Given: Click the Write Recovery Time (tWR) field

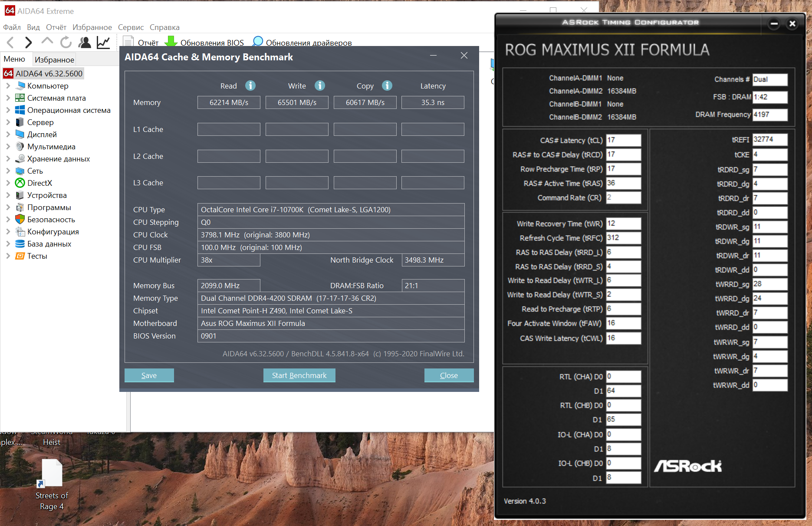Looking at the screenshot, I should tap(623, 224).
